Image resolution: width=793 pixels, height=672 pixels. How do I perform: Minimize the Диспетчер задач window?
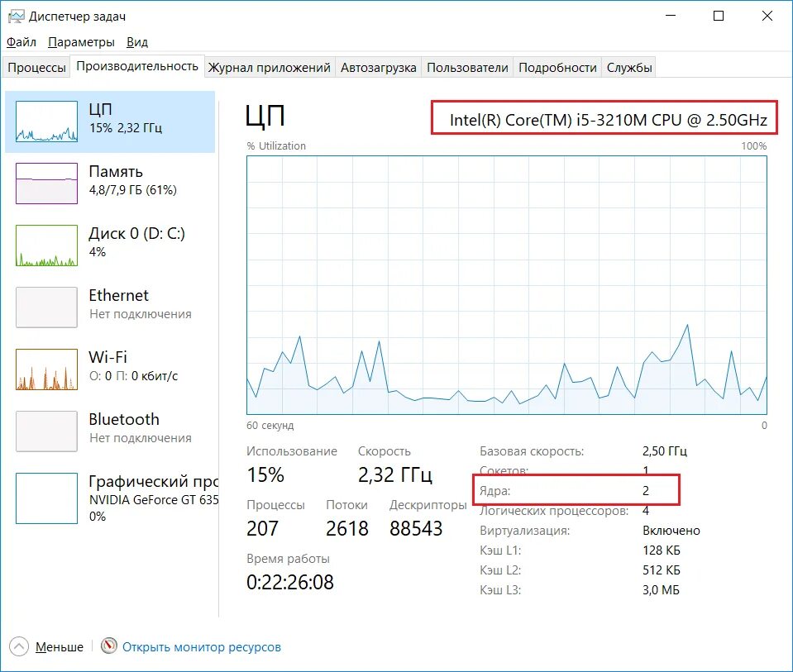[x=671, y=17]
